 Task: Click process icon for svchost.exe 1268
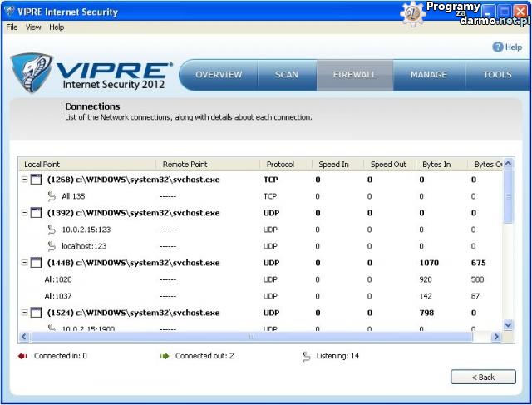(36, 180)
